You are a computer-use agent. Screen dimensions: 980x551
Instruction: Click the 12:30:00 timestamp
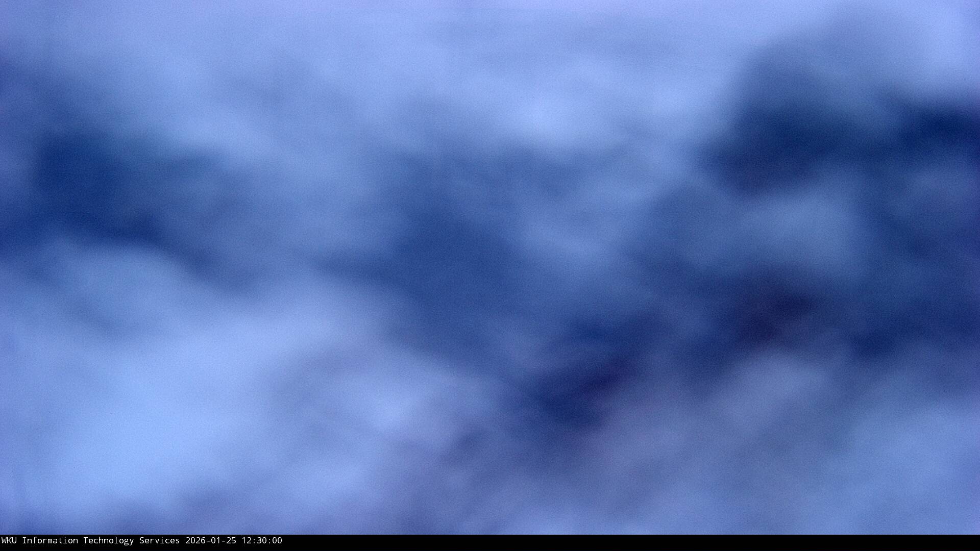[261, 541]
